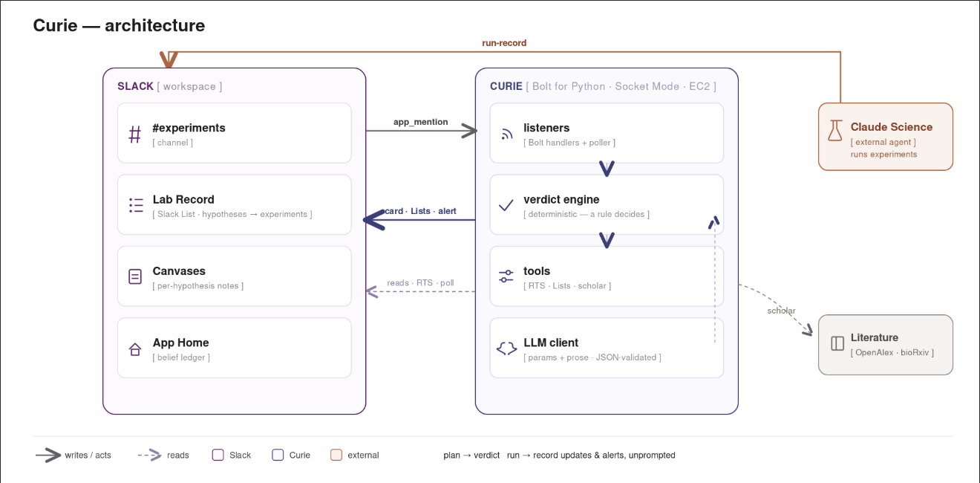Click the solid arrow legend icon for writes / acts
The height and width of the screenshot is (483, 980).
click(x=48, y=456)
